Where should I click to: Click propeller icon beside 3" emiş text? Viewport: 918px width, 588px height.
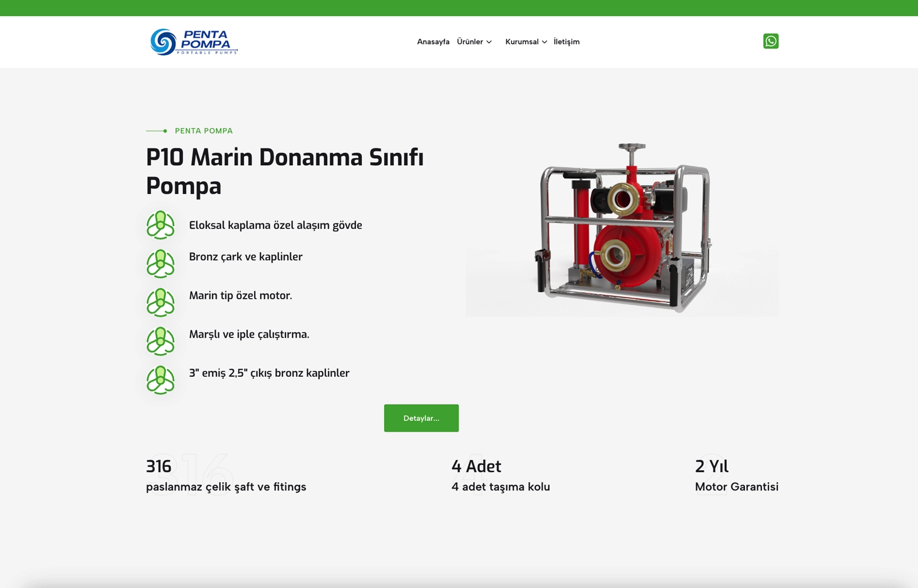pos(161,380)
